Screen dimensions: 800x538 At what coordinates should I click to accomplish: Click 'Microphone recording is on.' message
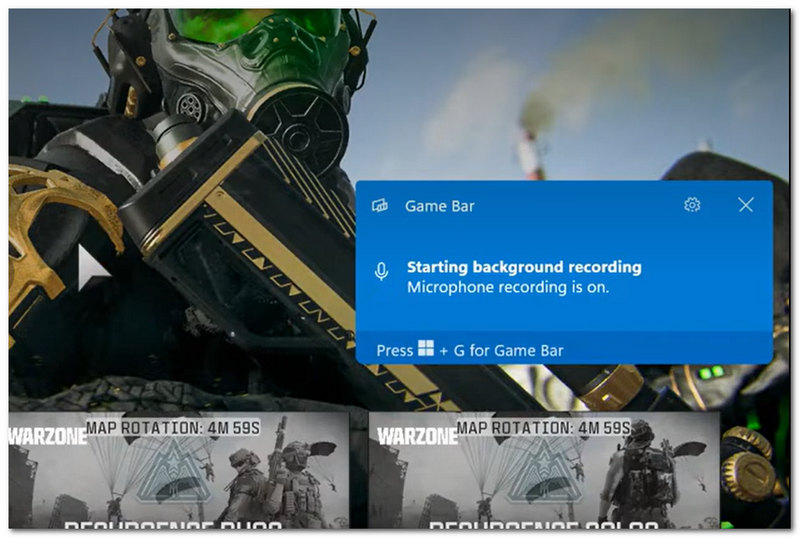pos(508,287)
